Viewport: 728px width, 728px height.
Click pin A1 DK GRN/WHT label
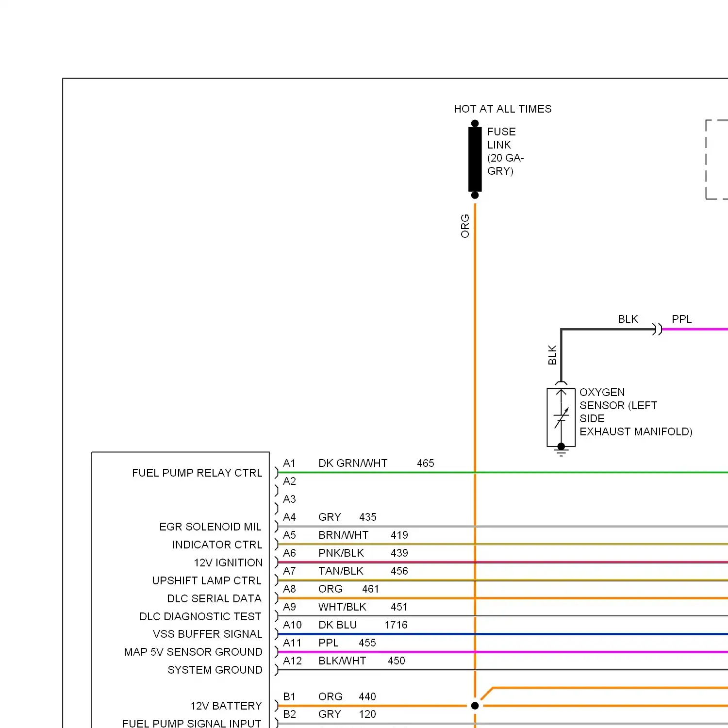pos(335,463)
